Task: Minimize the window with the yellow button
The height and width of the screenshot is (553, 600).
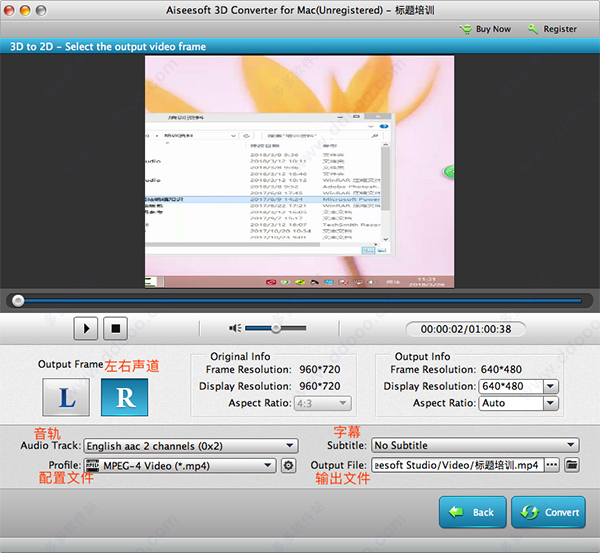Action: (25, 10)
